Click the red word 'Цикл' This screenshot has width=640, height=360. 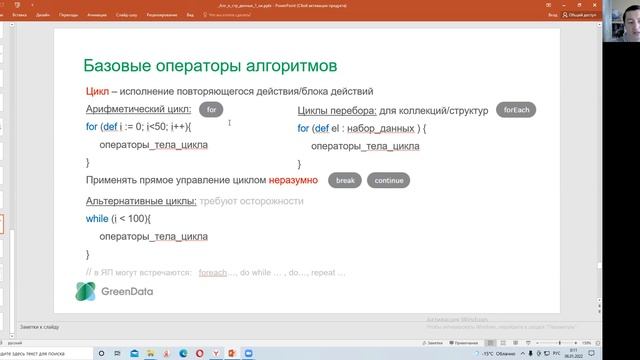pos(97,91)
